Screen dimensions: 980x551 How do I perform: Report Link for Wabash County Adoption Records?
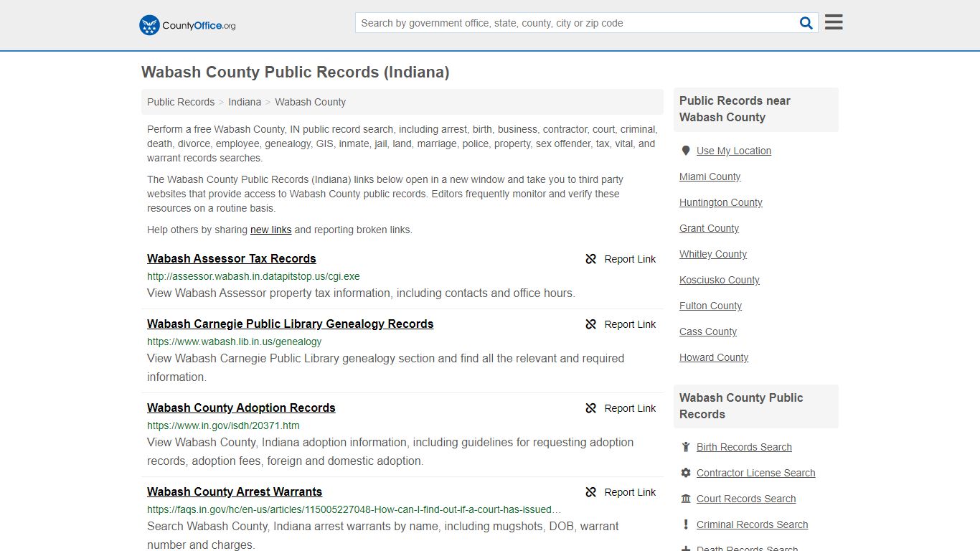(630, 408)
